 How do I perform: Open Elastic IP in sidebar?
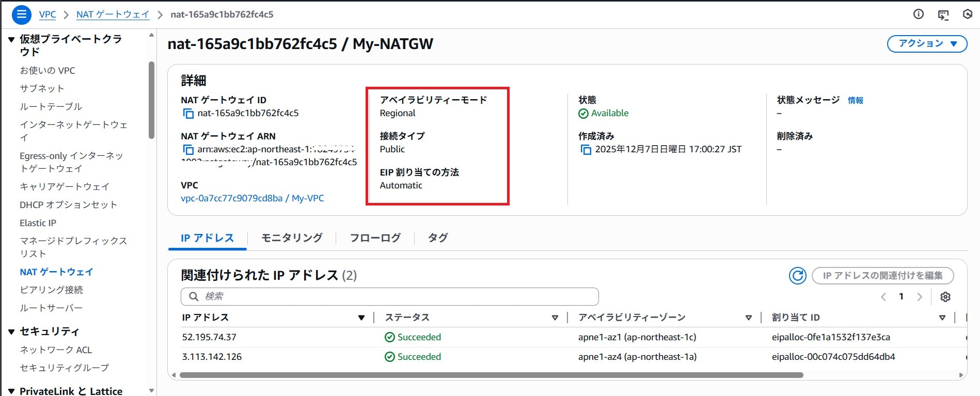38,223
